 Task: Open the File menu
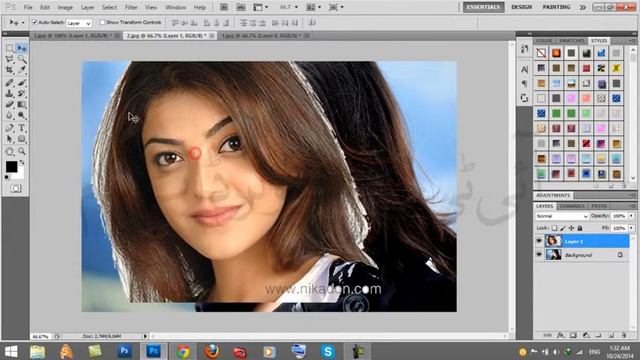coord(28,7)
